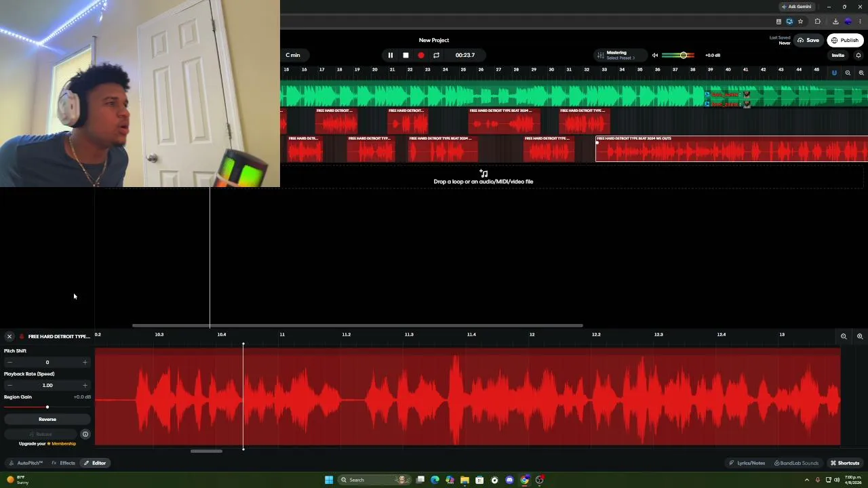Click the Drop a loop area

[x=484, y=178]
